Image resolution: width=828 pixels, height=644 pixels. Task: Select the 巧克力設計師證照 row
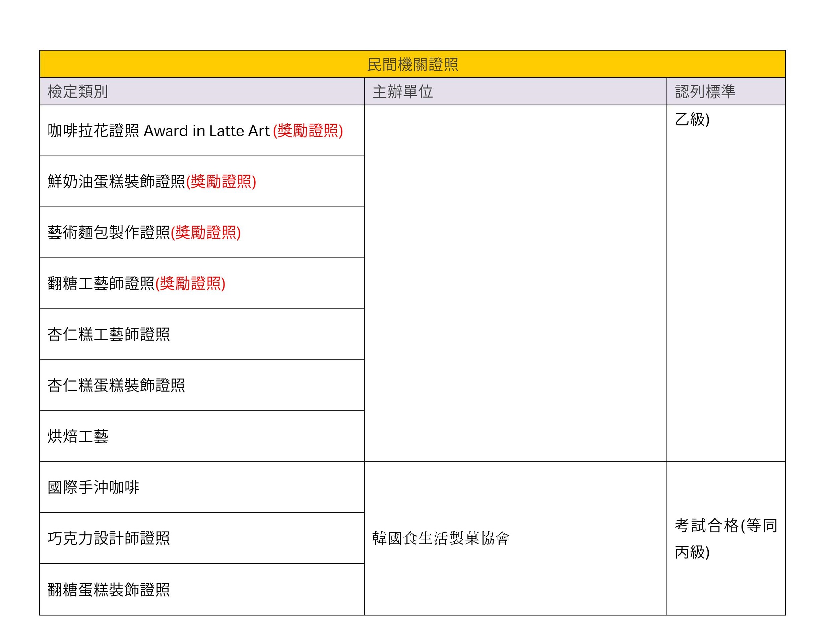coord(109,538)
